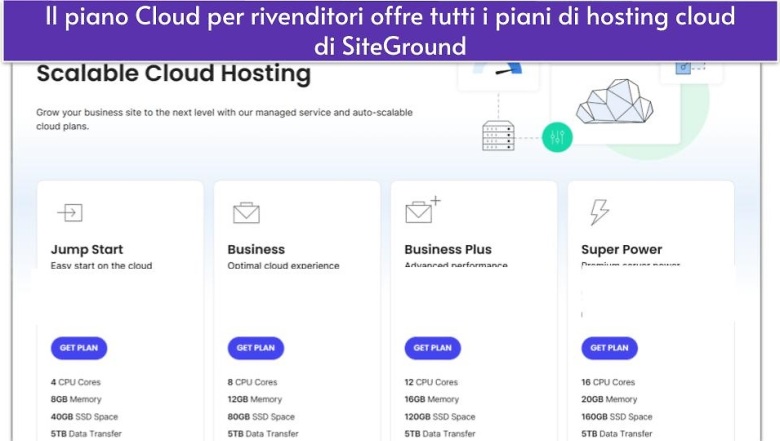Click the 'Grow your business site' description paragraph
780x441 pixels.
tap(224, 119)
